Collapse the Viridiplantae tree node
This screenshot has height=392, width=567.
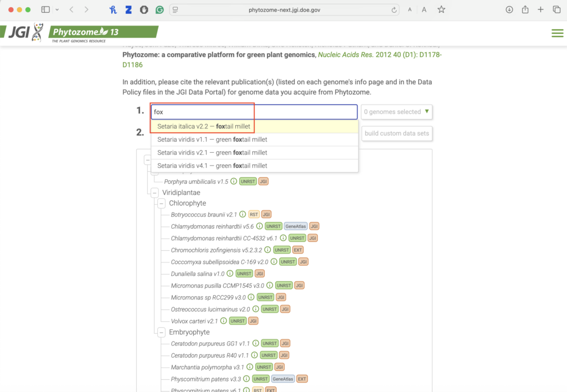click(x=154, y=193)
